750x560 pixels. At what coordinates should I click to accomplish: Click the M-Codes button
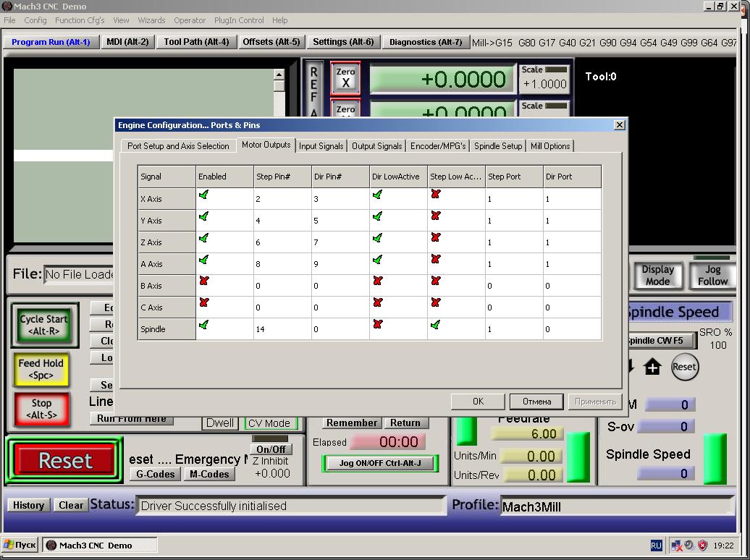(209, 474)
